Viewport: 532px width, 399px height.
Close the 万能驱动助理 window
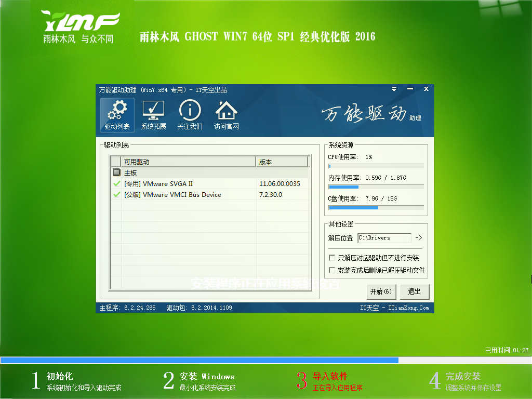click(426, 89)
